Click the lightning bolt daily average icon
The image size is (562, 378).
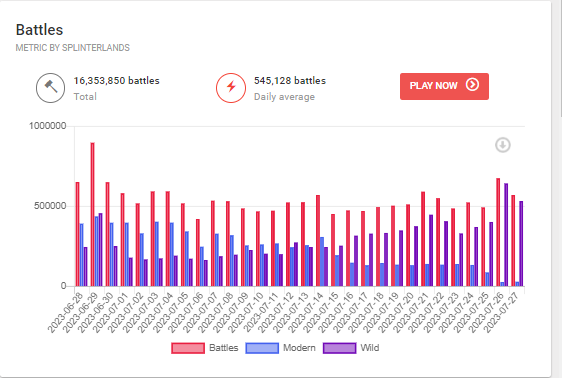[231, 88]
